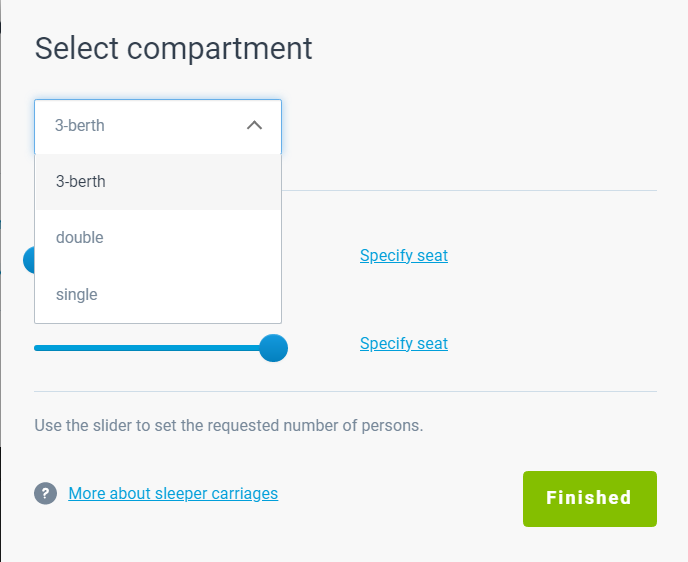The height and width of the screenshot is (562, 688).
Task: Click the 3-berth compartment combo box field
Action: coord(158,126)
